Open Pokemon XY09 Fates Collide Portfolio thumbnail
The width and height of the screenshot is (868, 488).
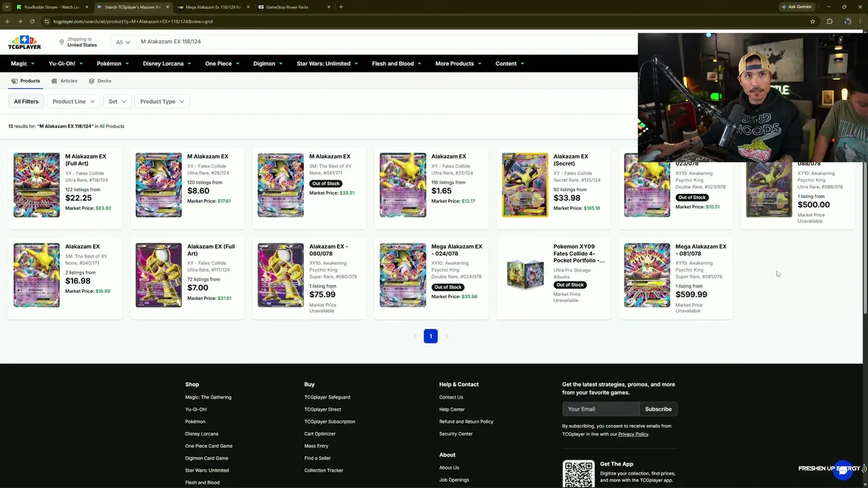point(525,274)
